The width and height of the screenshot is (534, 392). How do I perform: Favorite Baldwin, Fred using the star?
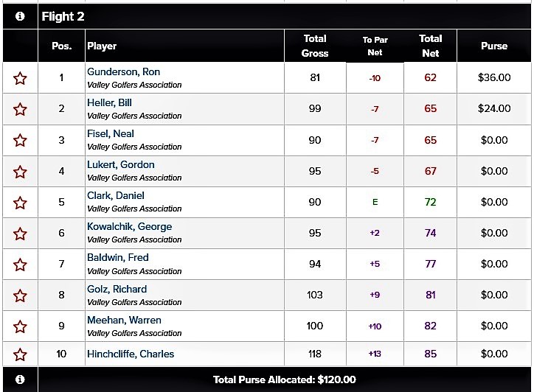[x=20, y=265]
